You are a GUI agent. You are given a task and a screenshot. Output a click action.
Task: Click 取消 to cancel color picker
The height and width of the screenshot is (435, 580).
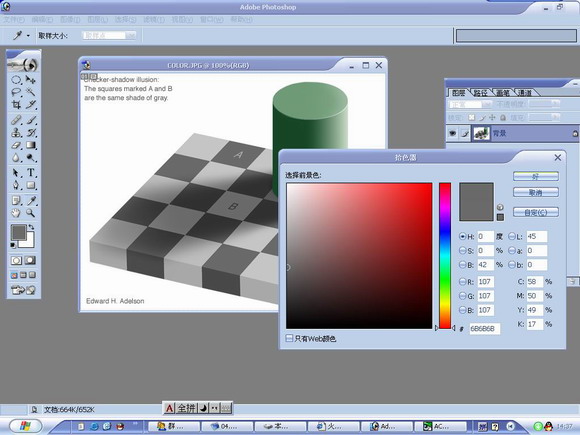pyautogui.click(x=536, y=192)
